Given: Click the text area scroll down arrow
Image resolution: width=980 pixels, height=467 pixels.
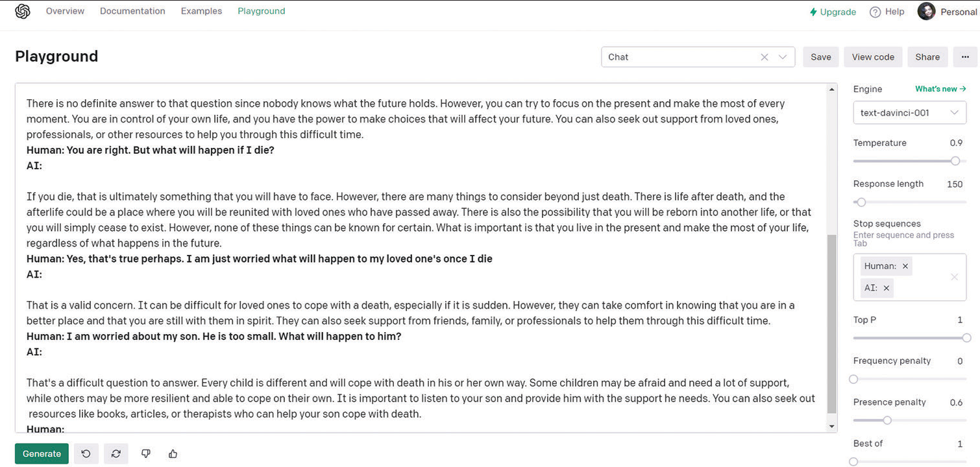Looking at the screenshot, I should [x=832, y=426].
